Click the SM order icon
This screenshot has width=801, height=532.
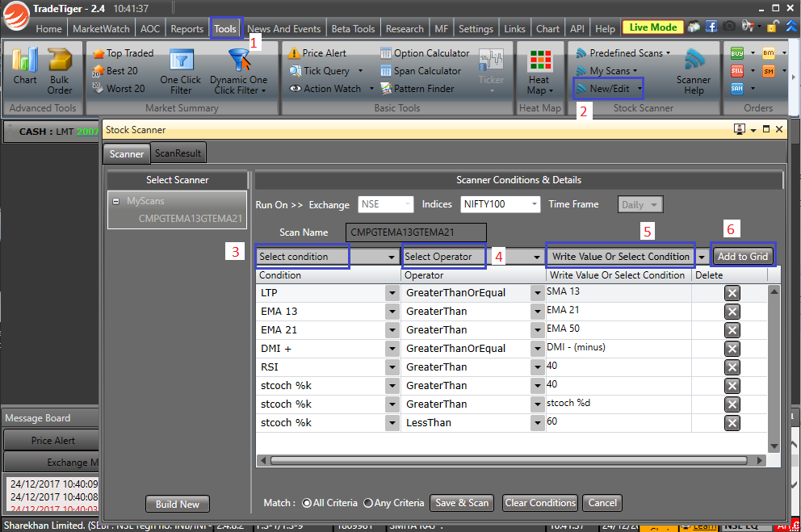click(769, 71)
